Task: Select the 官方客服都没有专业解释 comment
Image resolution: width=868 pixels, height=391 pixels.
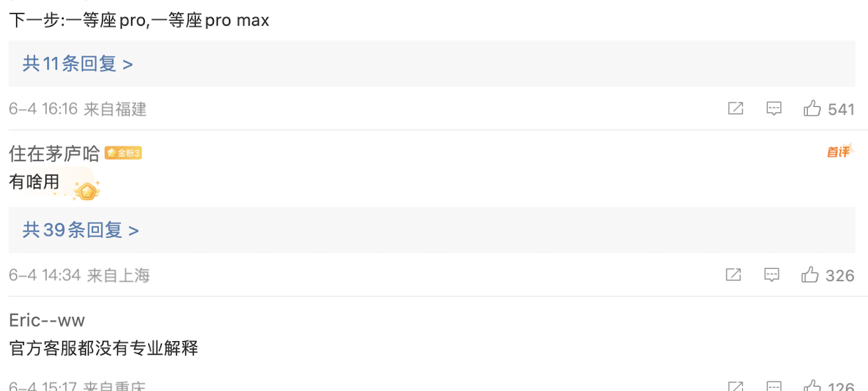Action: point(103,349)
